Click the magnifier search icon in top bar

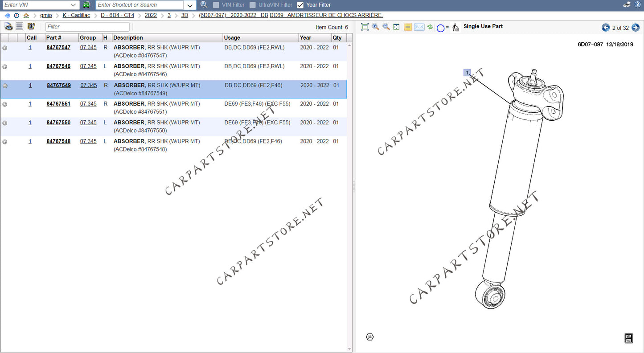(x=204, y=5)
